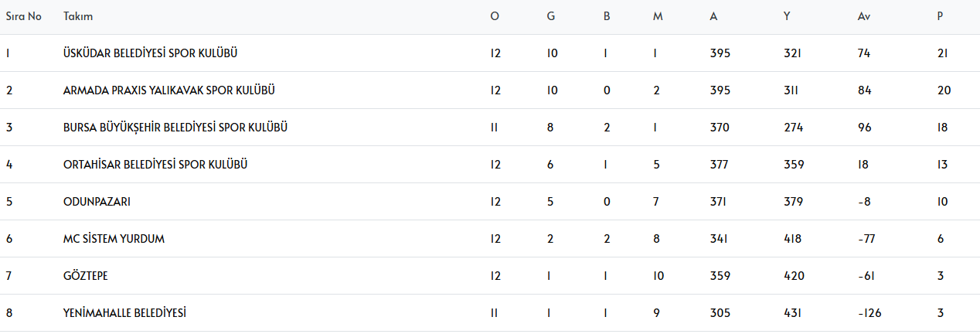The image size is (980, 334).
Task: Select the A goals-scored column header
Action: 713,16
